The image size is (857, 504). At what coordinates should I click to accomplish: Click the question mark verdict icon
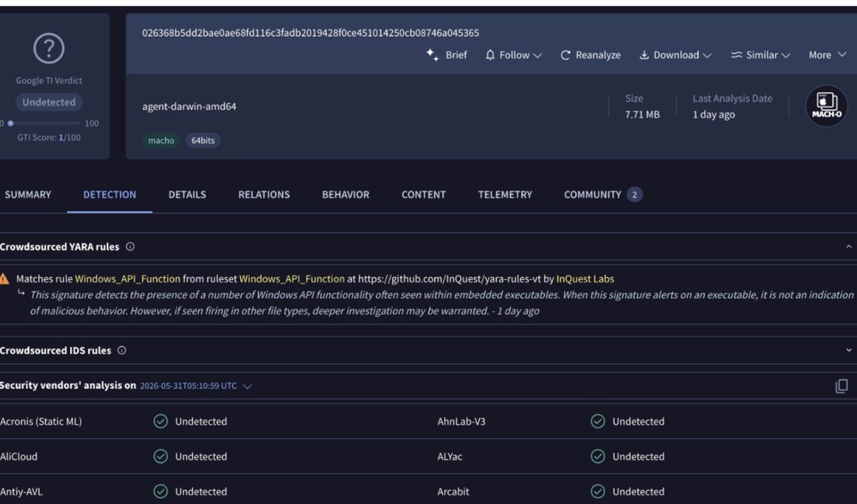[49, 49]
